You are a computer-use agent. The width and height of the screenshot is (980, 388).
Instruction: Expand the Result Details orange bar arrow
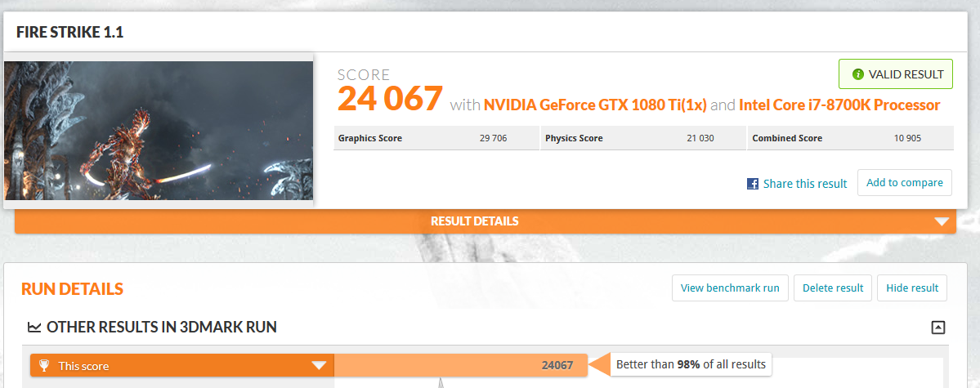point(942,221)
